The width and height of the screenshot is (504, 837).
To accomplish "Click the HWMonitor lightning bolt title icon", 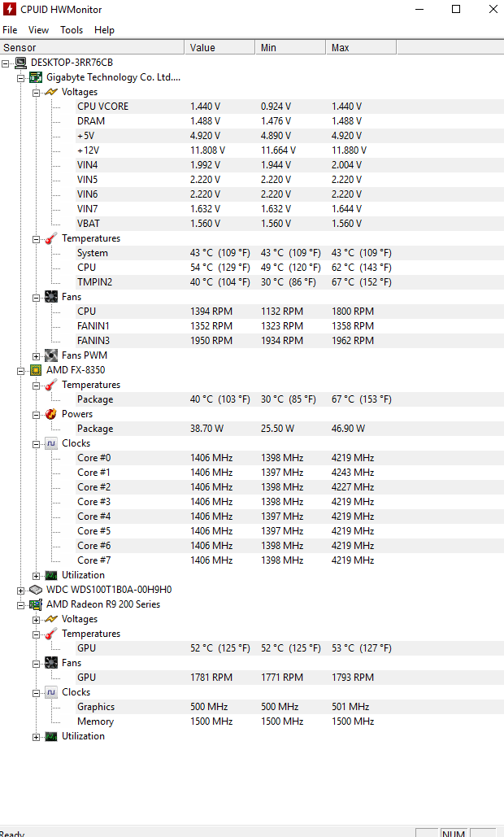I will [10, 9].
